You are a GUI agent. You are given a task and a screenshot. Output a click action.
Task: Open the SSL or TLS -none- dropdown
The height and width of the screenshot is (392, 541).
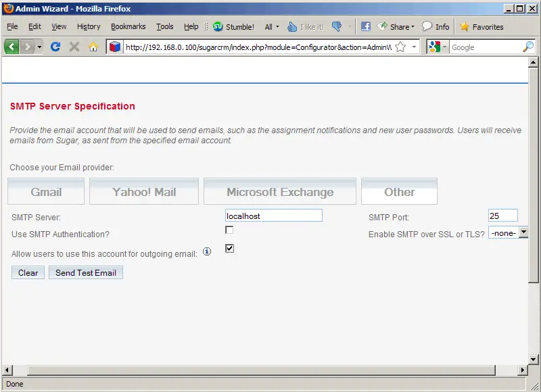[x=508, y=233]
